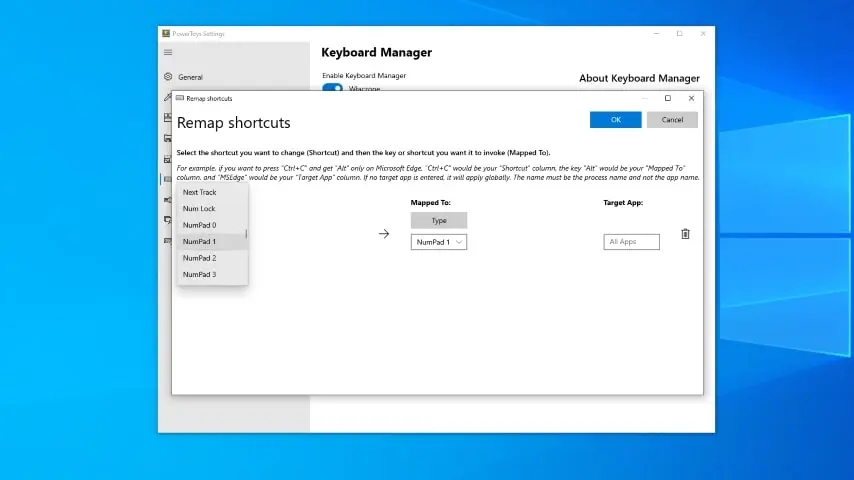This screenshot has width=854, height=480.
Task: Open the General settings page
Action: click(x=190, y=77)
